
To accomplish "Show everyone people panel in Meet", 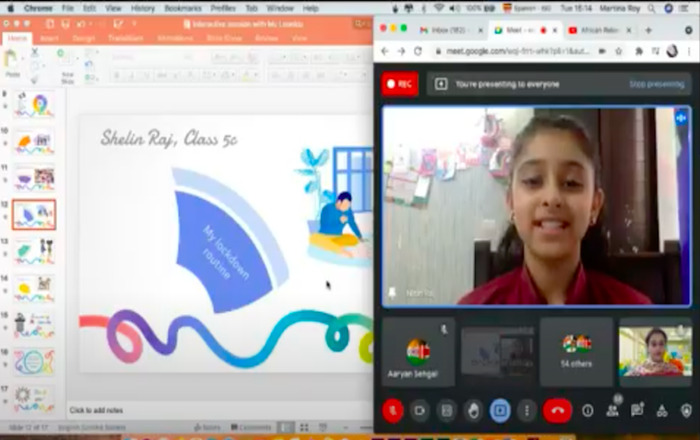I will click(612, 411).
